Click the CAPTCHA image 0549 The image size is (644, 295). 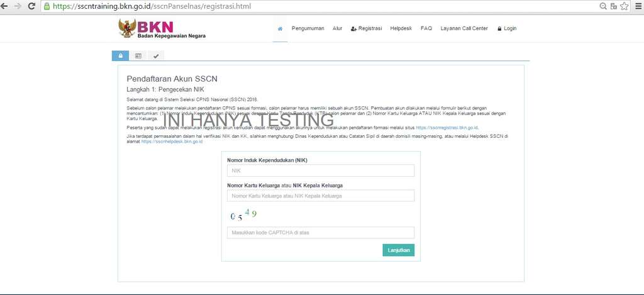(x=243, y=215)
